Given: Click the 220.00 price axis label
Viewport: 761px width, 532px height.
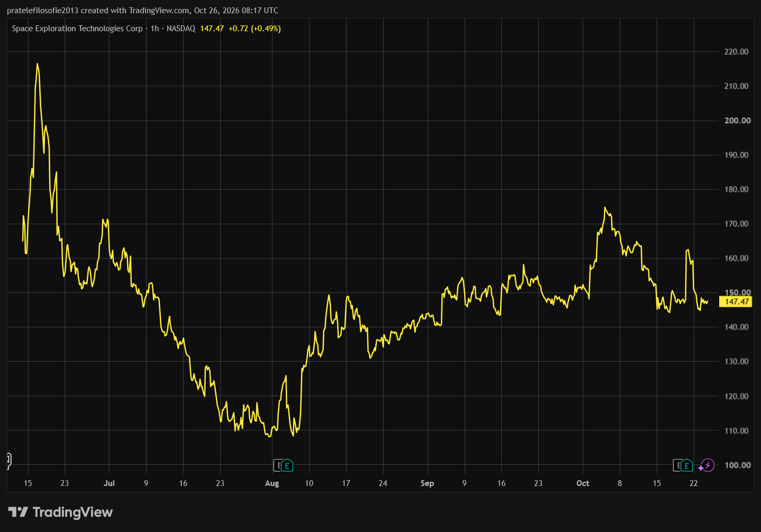Looking at the screenshot, I should coord(736,52).
